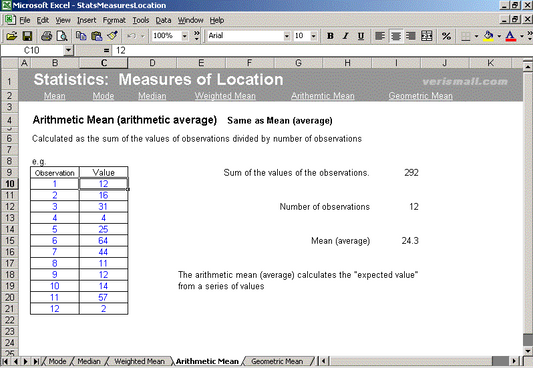The image size is (533, 368).
Task: Open the font size 10 dropdown
Action: 313,36
